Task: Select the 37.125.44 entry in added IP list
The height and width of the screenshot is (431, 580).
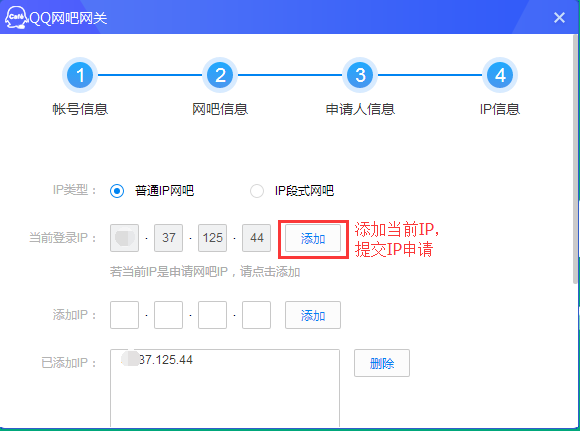Action: [x=157, y=360]
